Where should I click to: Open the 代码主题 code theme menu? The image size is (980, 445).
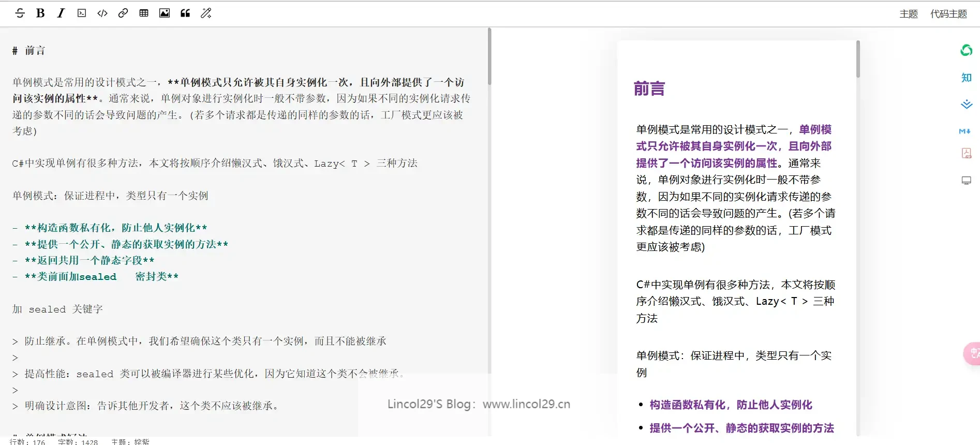[948, 14]
